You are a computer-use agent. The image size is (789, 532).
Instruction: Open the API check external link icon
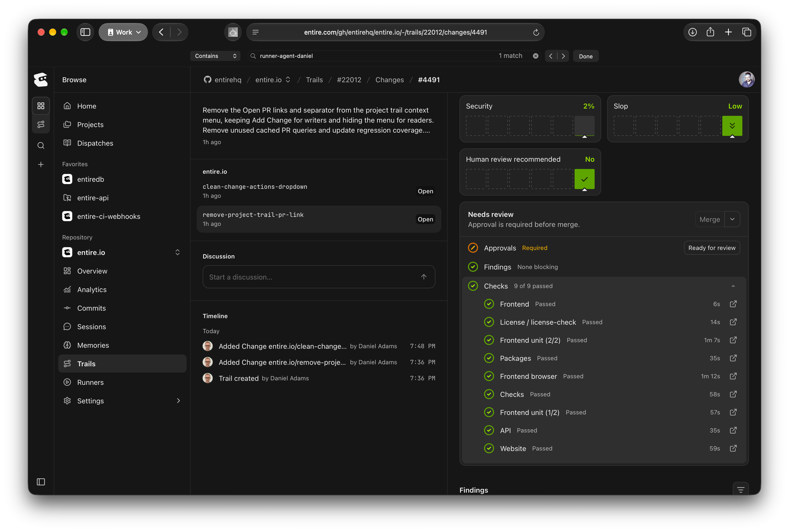[733, 430]
